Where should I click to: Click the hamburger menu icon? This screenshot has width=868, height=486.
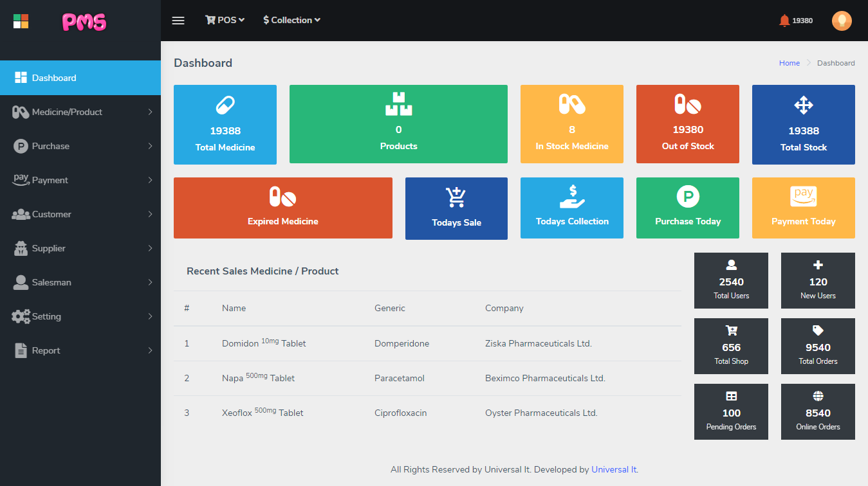tap(178, 21)
